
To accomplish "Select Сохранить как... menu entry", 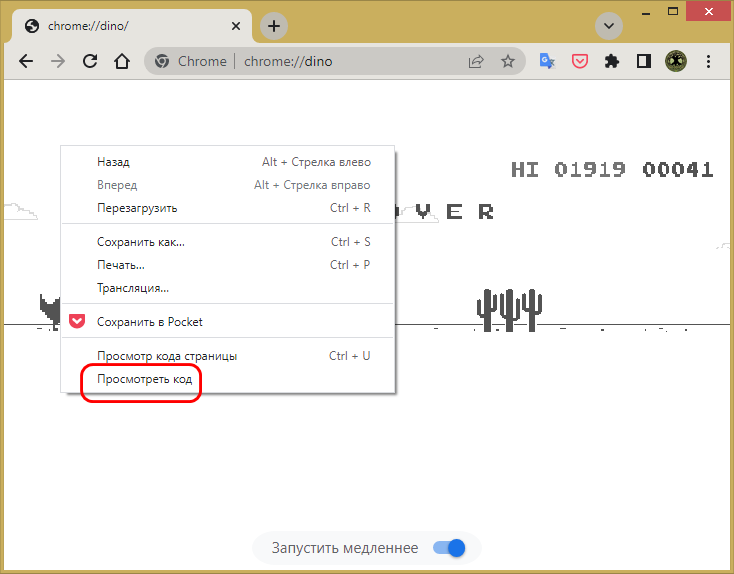I will point(228,242).
